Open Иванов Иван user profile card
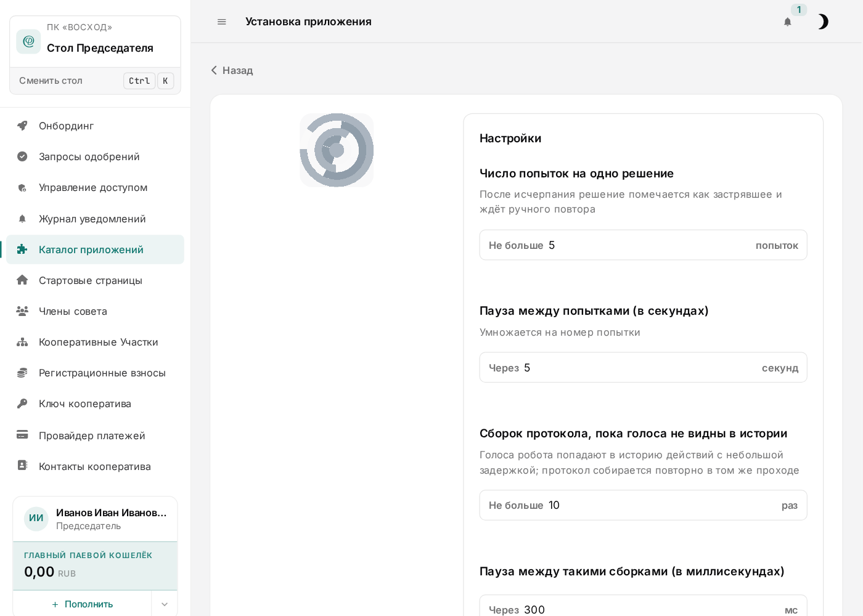 coord(96,519)
